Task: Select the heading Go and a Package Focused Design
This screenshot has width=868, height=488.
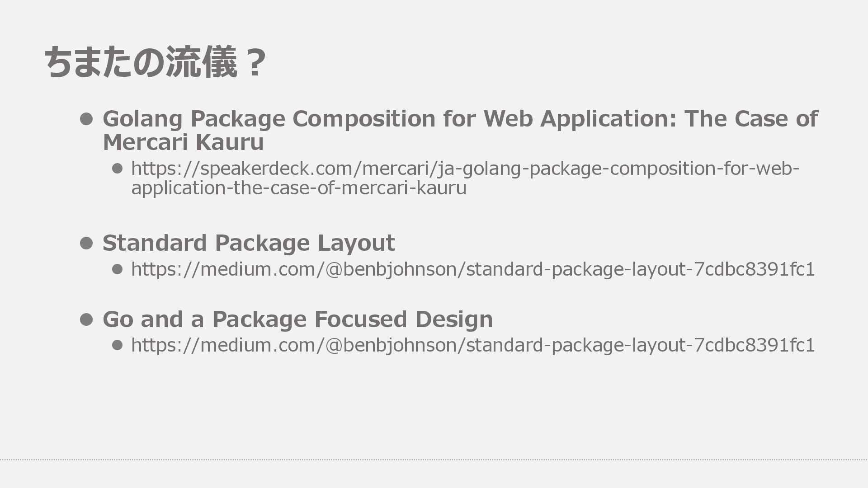Action: (x=297, y=319)
